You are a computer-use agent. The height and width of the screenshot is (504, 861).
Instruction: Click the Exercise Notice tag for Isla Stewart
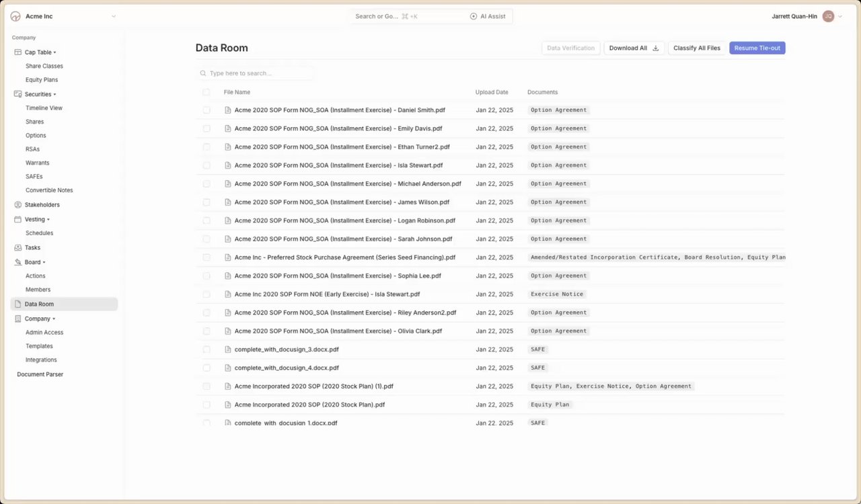[x=557, y=294]
